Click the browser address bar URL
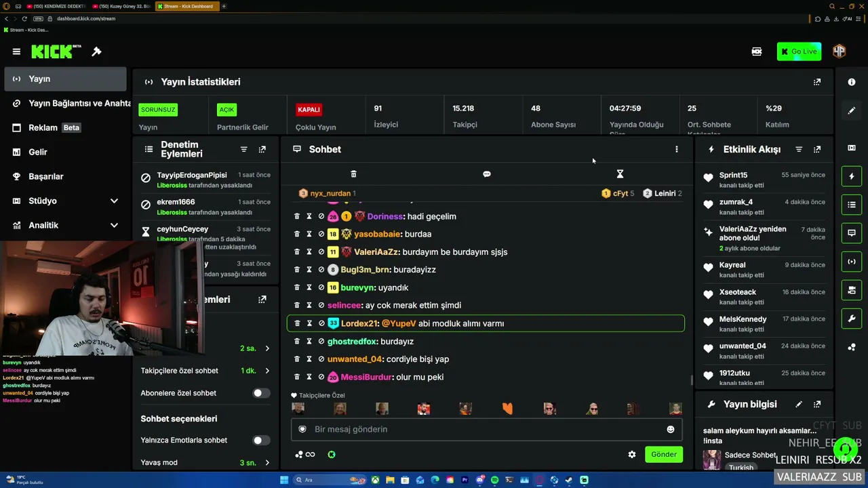 [86, 18]
